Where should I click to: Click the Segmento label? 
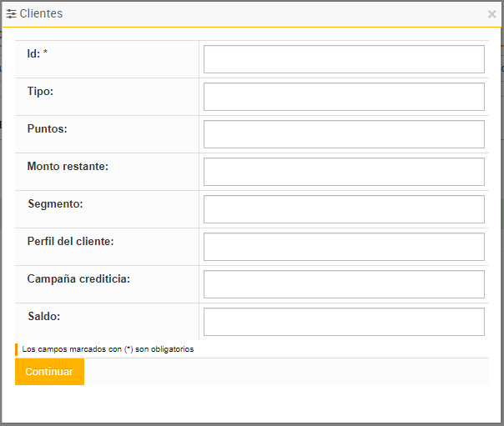point(54,203)
